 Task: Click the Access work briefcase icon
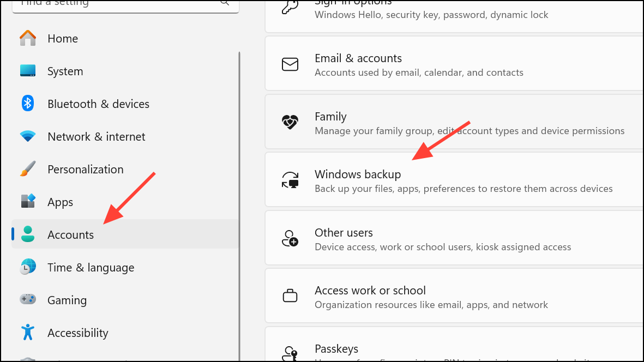pyautogui.click(x=290, y=295)
